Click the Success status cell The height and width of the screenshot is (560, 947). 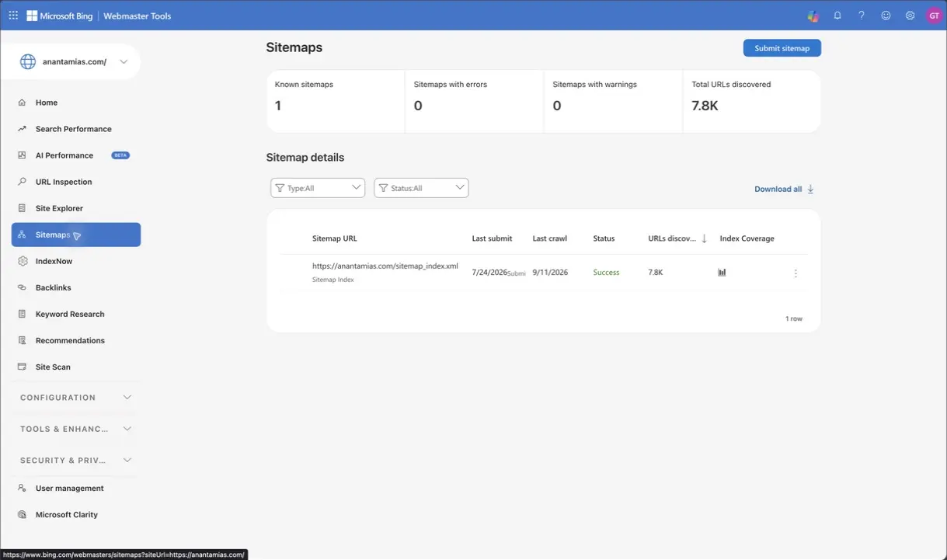pyautogui.click(x=606, y=273)
